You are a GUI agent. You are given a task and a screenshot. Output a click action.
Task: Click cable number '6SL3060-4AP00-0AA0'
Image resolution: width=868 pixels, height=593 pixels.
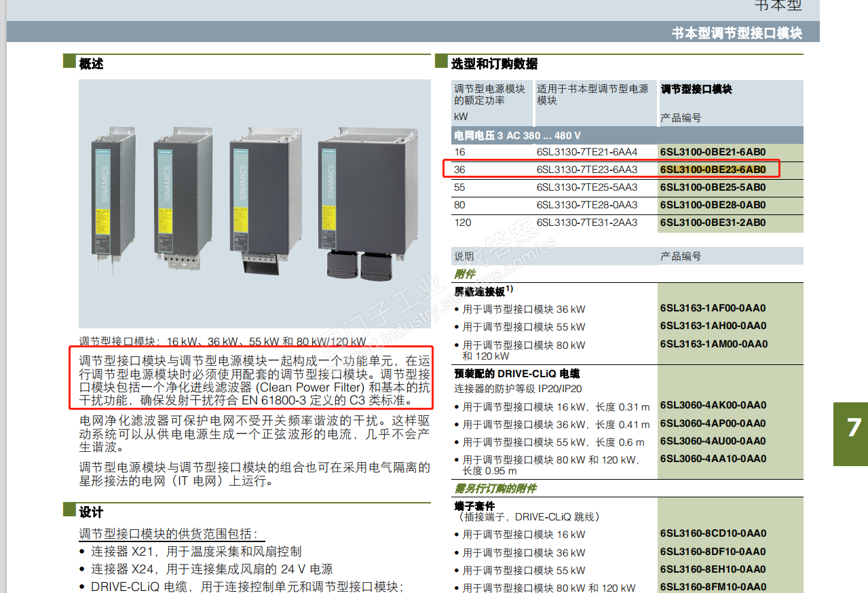tap(713, 423)
